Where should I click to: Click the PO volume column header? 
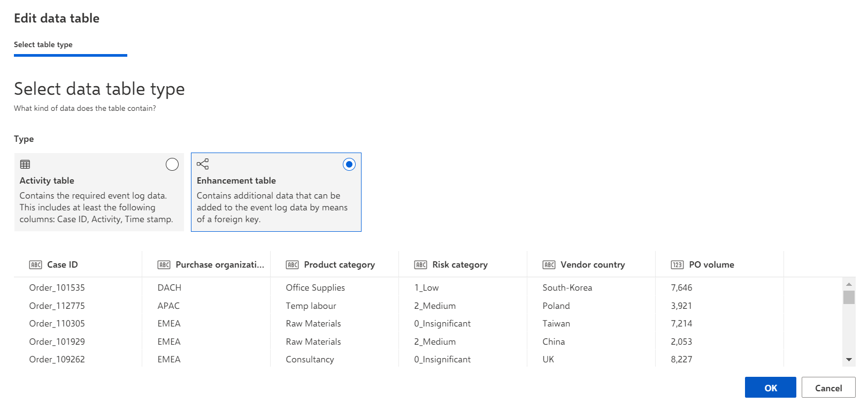pyautogui.click(x=719, y=264)
